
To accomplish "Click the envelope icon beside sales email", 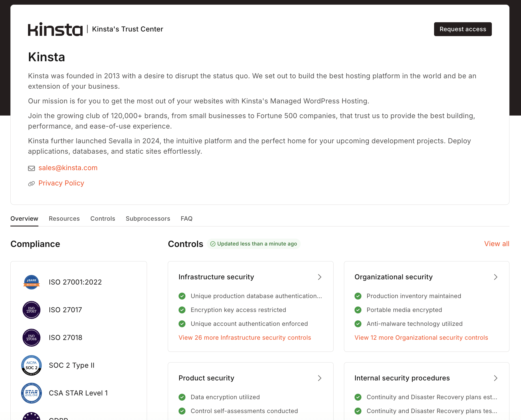I will tap(31, 168).
